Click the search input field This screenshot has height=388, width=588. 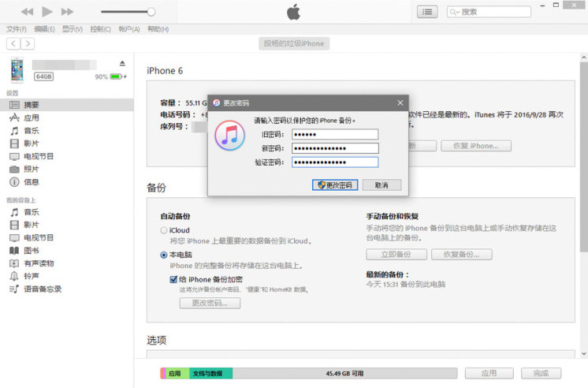489,12
